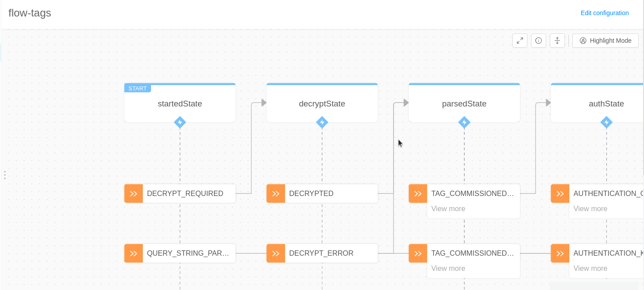Screen dimensions: 644x290
Task: Click the lightning diamond under decryptState
Action: (322, 122)
